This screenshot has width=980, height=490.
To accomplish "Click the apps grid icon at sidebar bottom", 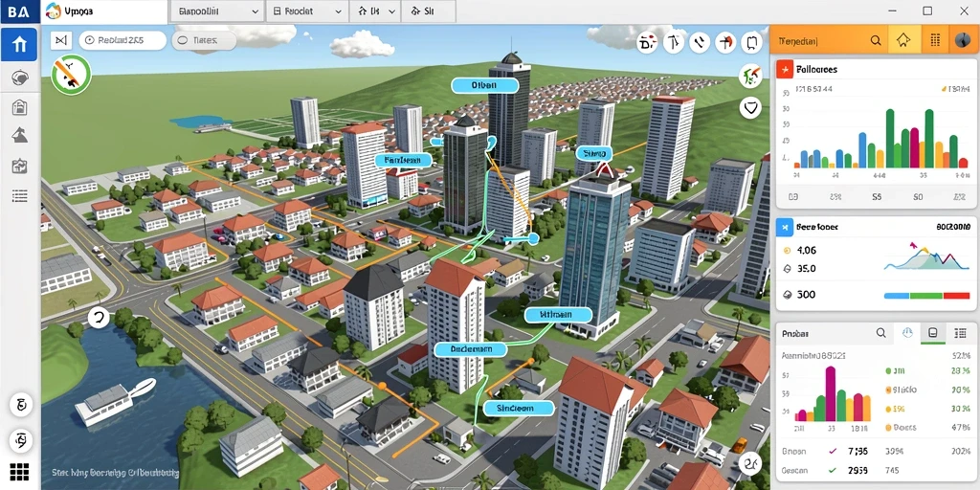I will point(19,472).
